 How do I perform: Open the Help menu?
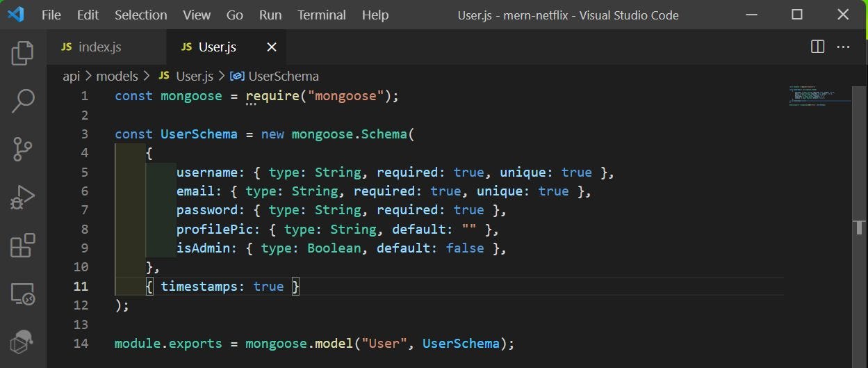(375, 15)
